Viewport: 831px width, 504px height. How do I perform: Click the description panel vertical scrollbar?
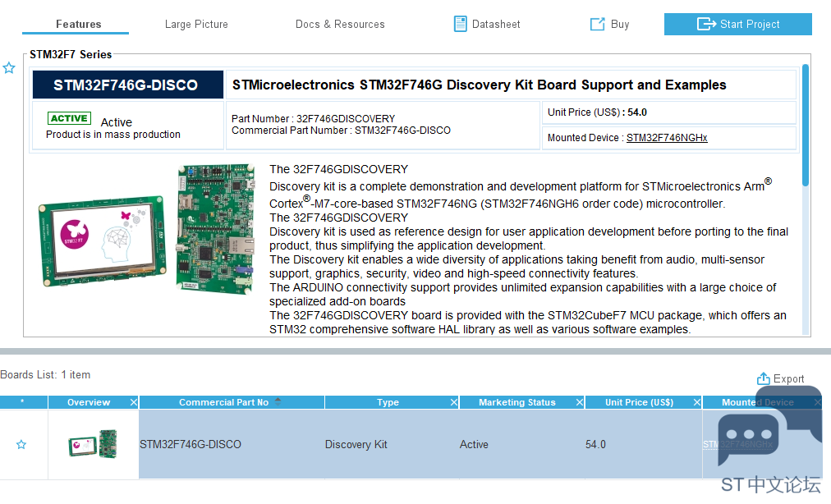[x=805, y=125]
